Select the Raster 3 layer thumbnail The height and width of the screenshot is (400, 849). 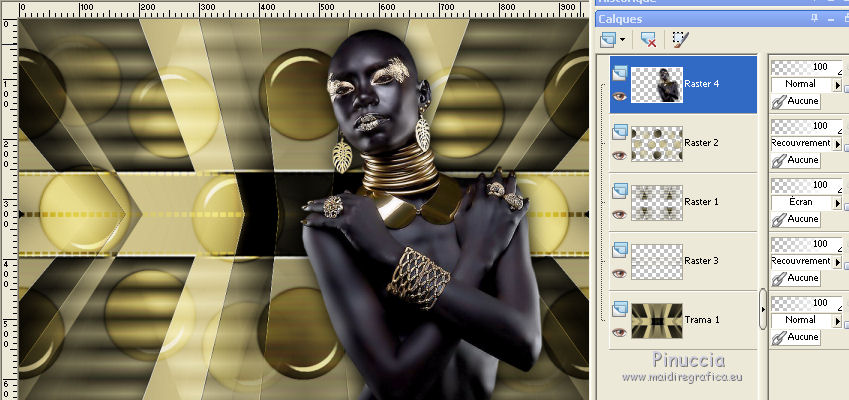tap(657, 261)
